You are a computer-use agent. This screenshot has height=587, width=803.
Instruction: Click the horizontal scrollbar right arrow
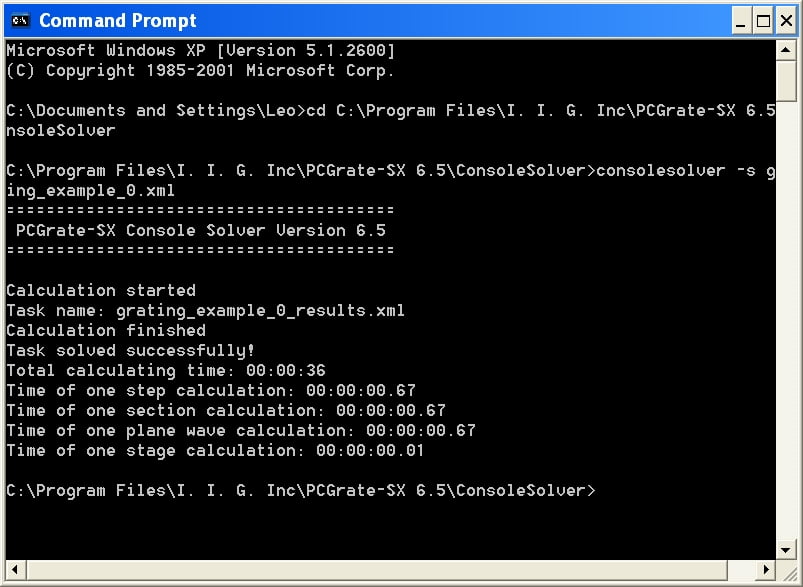point(766,570)
